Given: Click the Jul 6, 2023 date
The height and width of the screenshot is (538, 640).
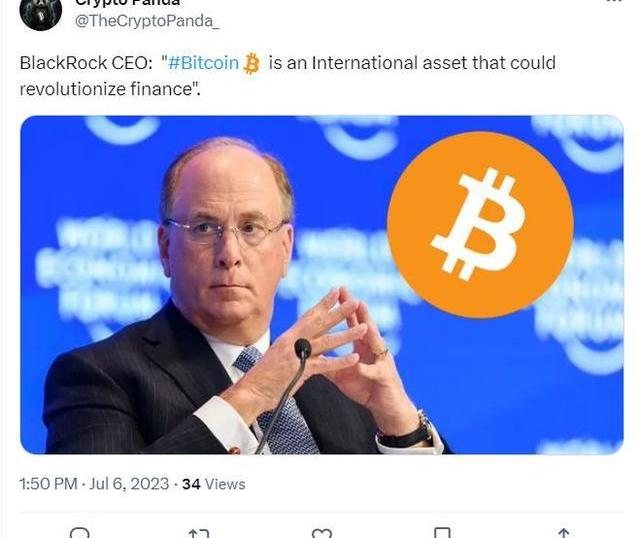Looking at the screenshot, I should 129,484.
